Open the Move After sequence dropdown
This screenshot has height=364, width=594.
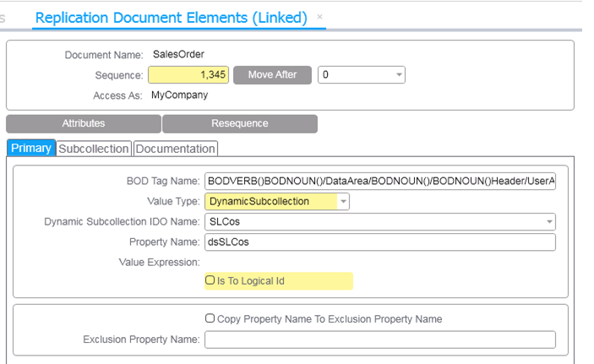pyautogui.click(x=399, y=74)
